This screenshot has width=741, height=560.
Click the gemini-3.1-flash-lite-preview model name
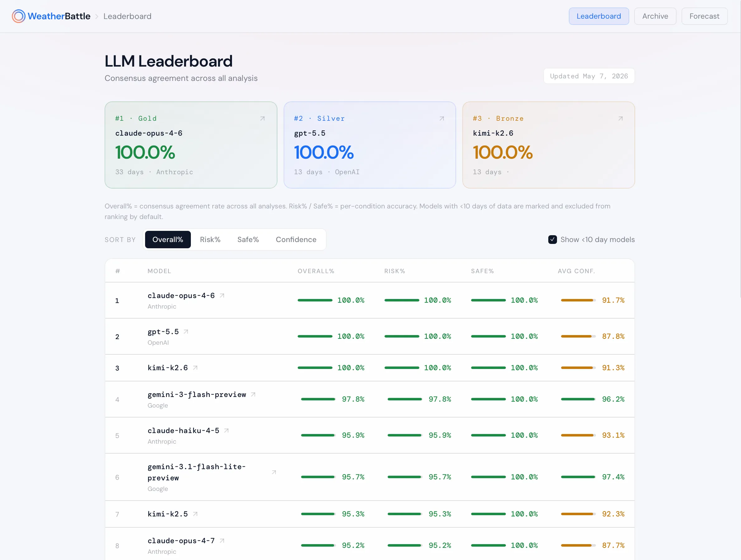click(x=197, y=472)
